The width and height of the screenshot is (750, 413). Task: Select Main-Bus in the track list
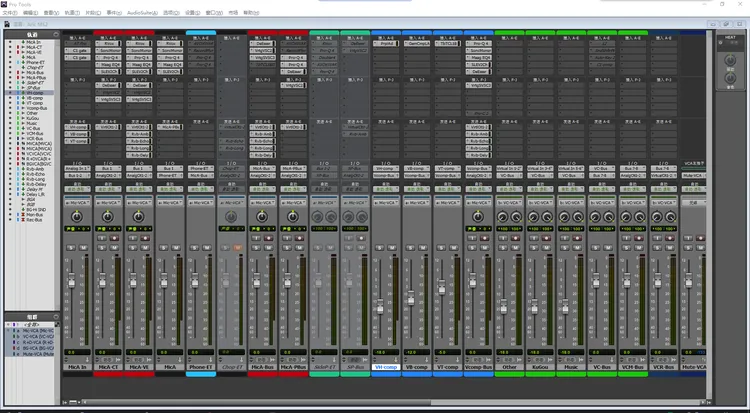coord(34,214)
